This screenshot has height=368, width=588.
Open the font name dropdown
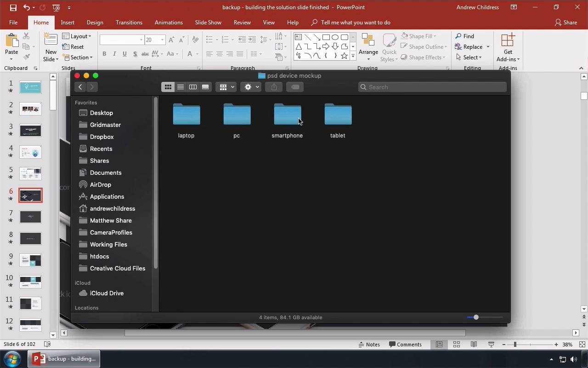tap(141, 40)
